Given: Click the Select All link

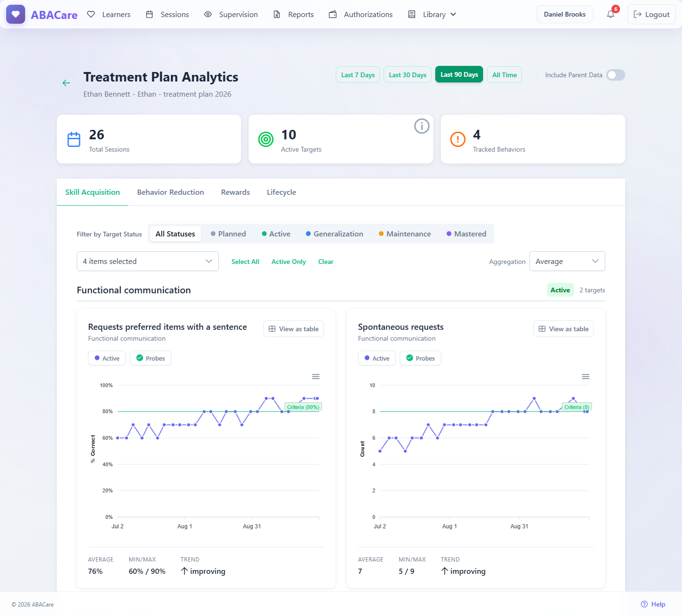Looking at the screenshot, I should pos(245,262).
